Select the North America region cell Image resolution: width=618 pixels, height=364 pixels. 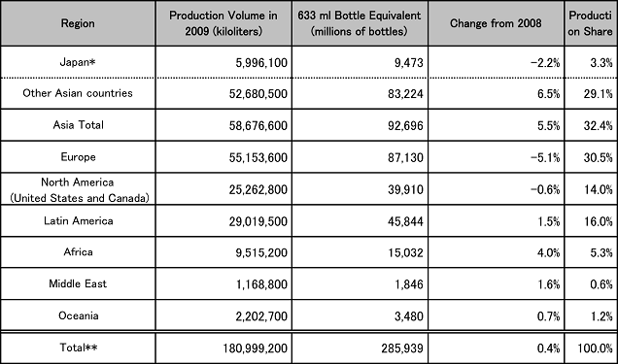coord(78,189)
